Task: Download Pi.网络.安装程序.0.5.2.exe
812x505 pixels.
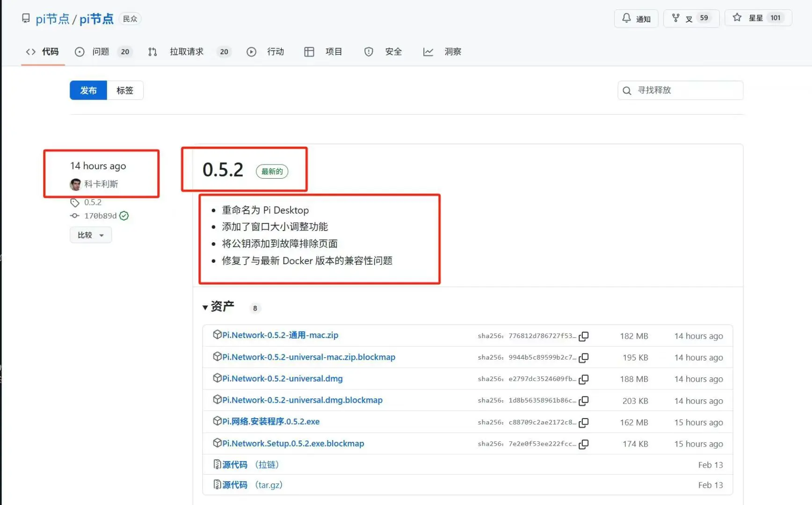Action: pos(271,421)
